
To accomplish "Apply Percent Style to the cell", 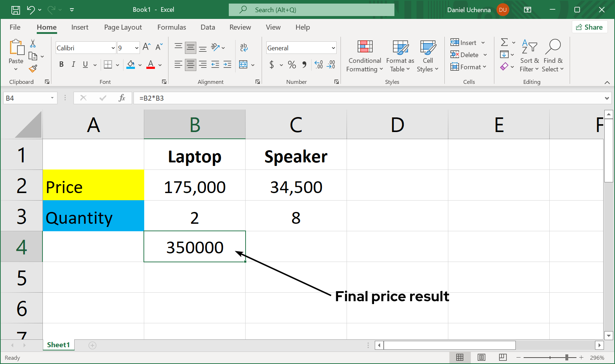I will [292, 65].
